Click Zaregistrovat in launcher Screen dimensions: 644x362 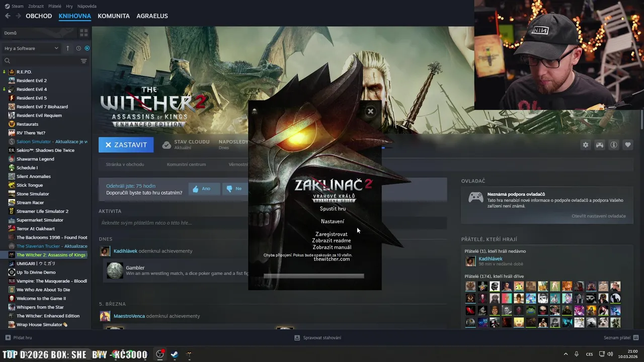332,234
